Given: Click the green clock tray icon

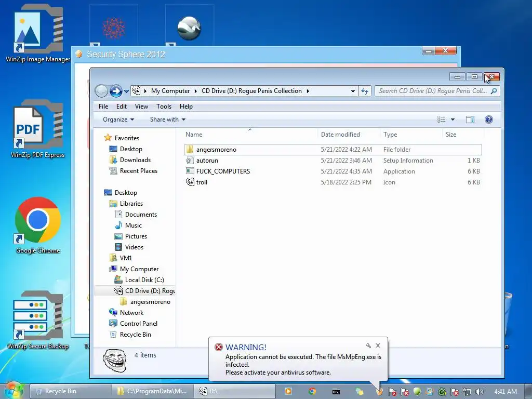Looking at the screenshot, I should pos(442,392).
